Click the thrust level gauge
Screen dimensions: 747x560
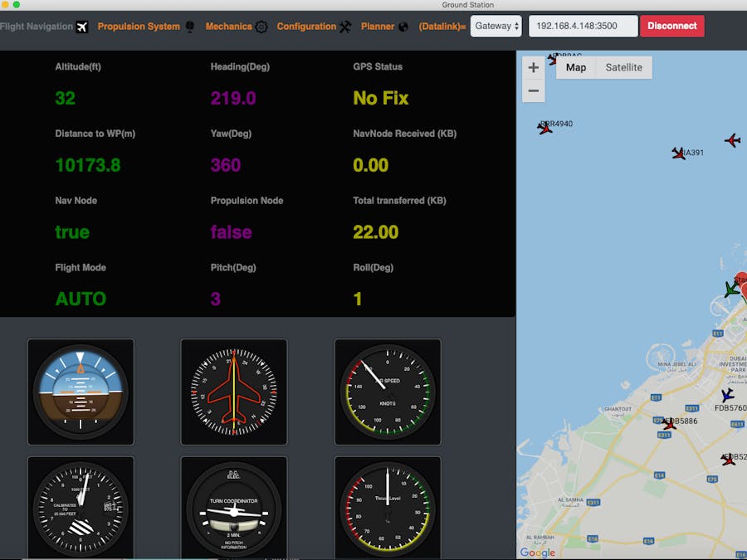[388, 508]
